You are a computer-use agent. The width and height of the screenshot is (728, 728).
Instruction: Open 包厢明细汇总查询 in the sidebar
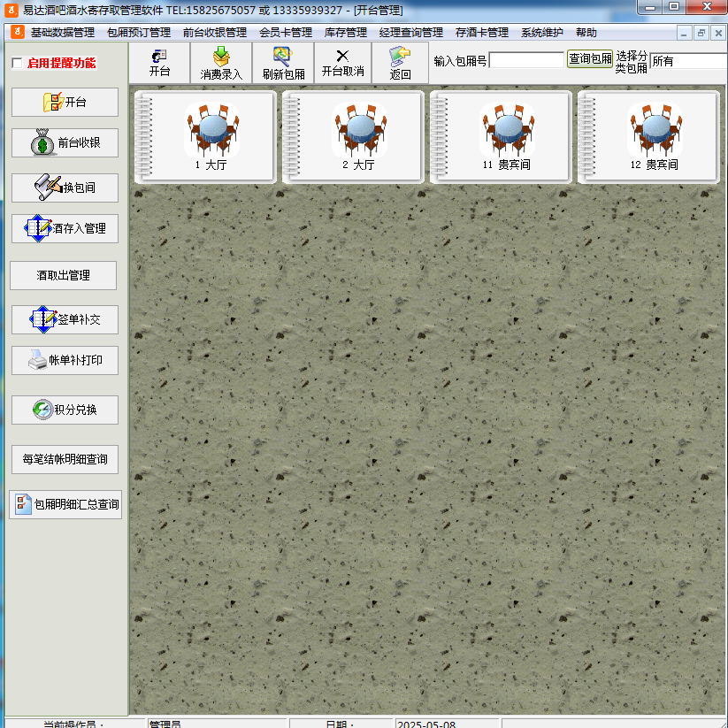[x=65, y=505]
